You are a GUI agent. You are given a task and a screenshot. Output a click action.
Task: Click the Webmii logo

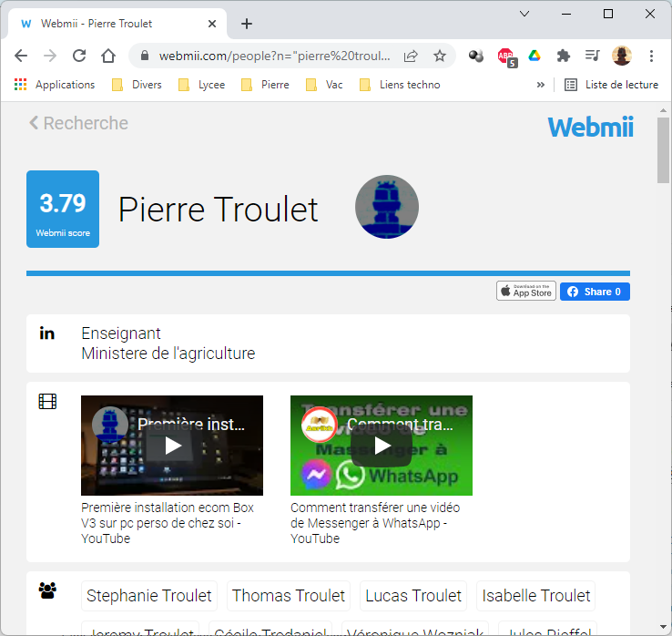590,127
